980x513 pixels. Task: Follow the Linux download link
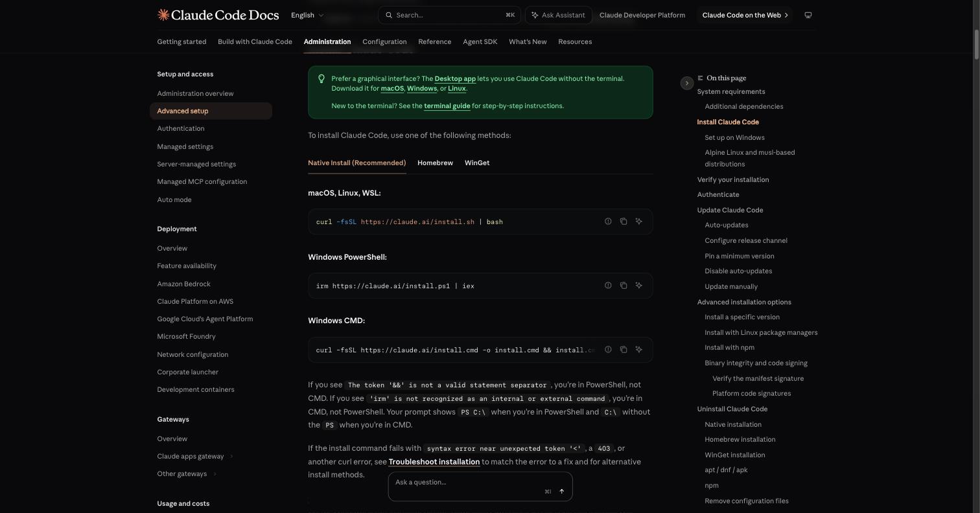click(x=457, y=89)
